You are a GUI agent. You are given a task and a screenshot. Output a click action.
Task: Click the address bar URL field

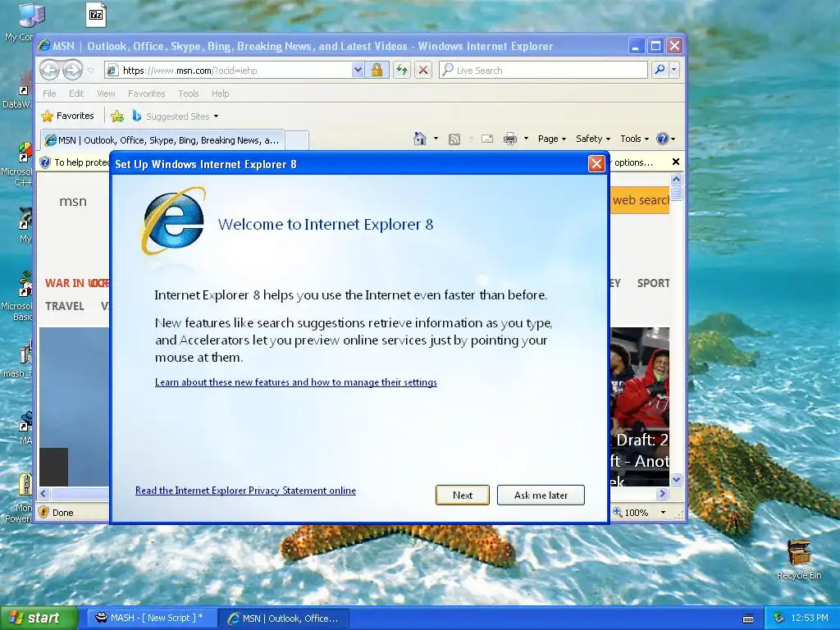pos(228,71)
